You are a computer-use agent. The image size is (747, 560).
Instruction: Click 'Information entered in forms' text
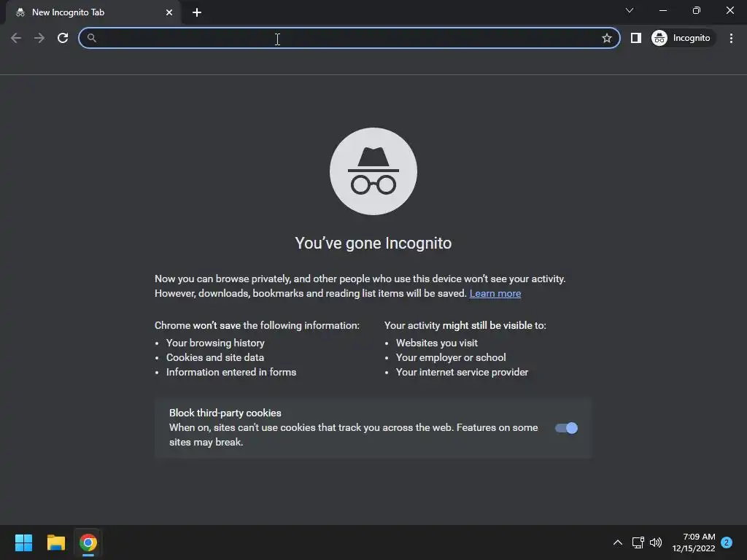[231, 373]
